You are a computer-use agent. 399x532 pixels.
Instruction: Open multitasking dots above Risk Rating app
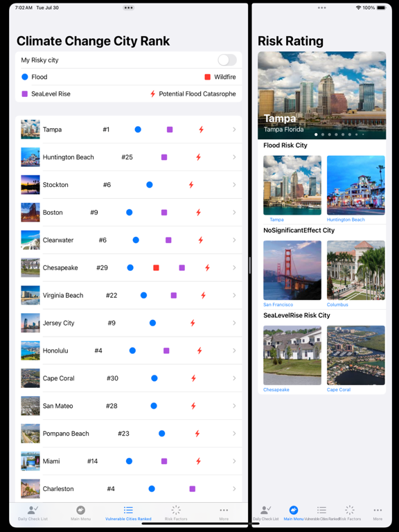pyautogui.click(x=321, y=8)
